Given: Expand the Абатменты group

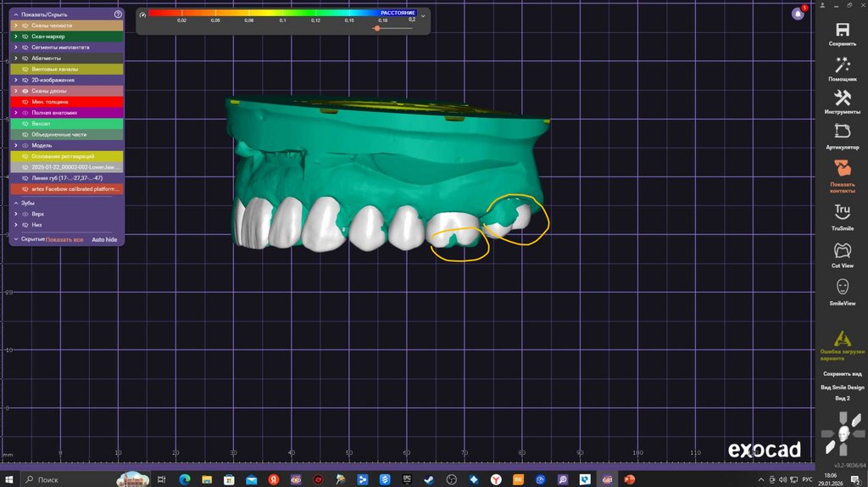Looking at the screenshot, I should tap(15, 59).
